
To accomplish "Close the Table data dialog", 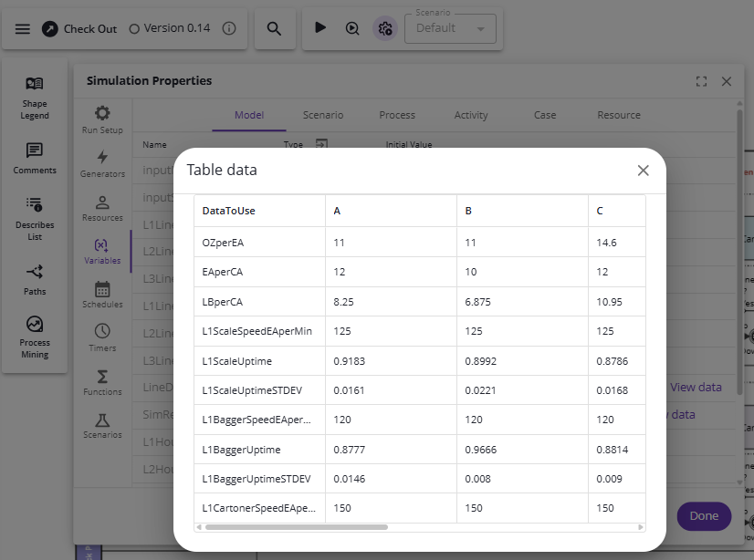I will 643,171.
